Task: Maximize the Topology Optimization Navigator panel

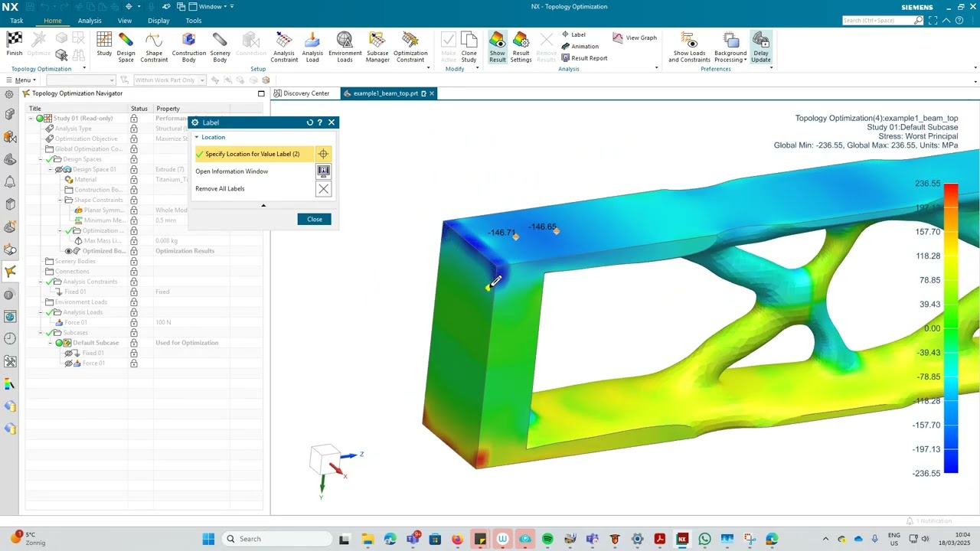Action: click(261, 93)
